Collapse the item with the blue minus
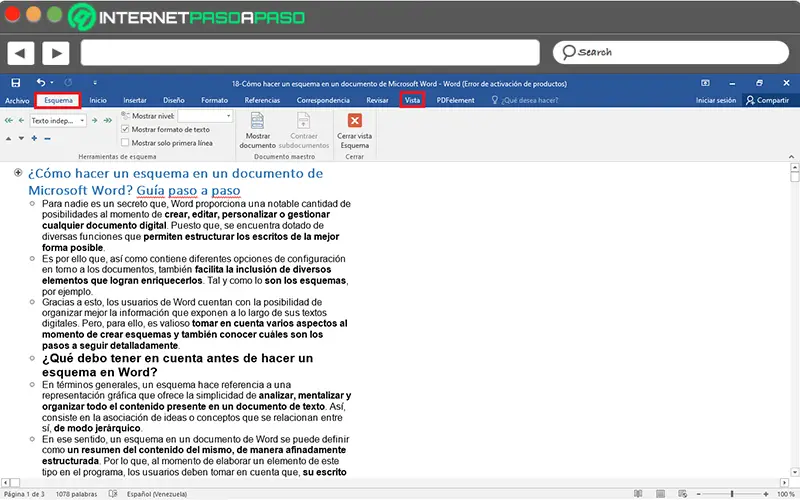This screenshot has height=500, width=800. (x=47, y=138)
